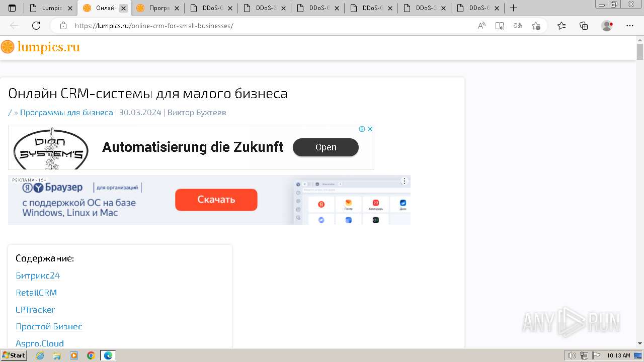Open Internet Explorer from the taskbar

(x=40, y=355)
